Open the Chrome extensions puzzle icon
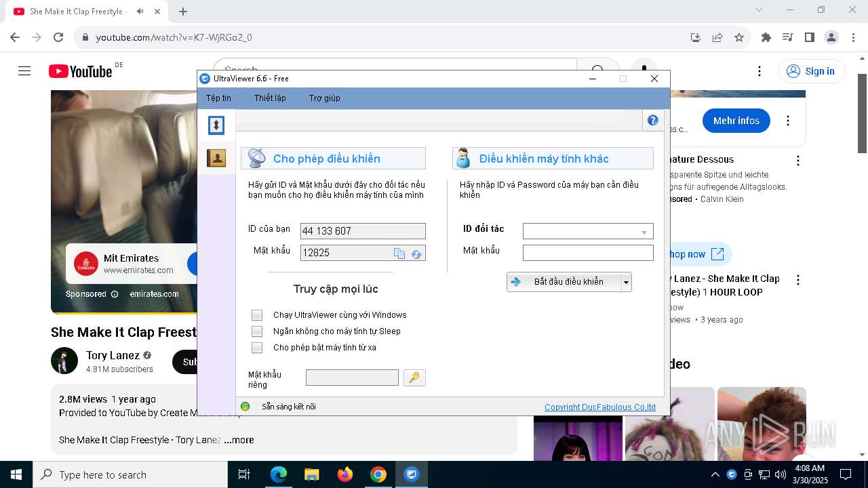The height and width of the screenshot is (488, 868). (766, 37)
